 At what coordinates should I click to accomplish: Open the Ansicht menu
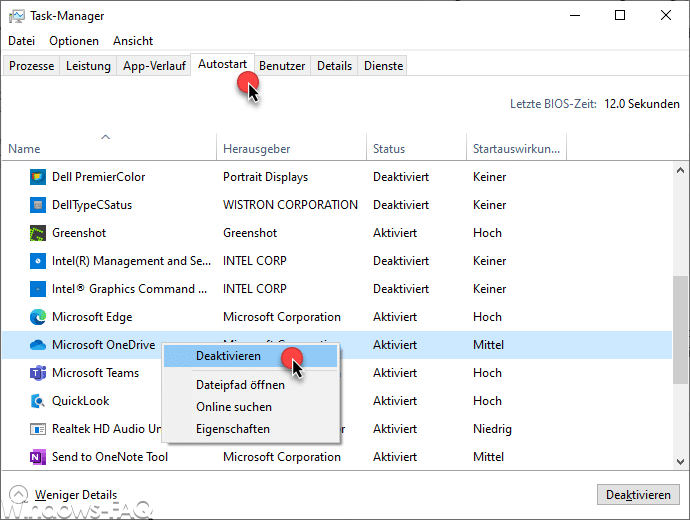133,41
